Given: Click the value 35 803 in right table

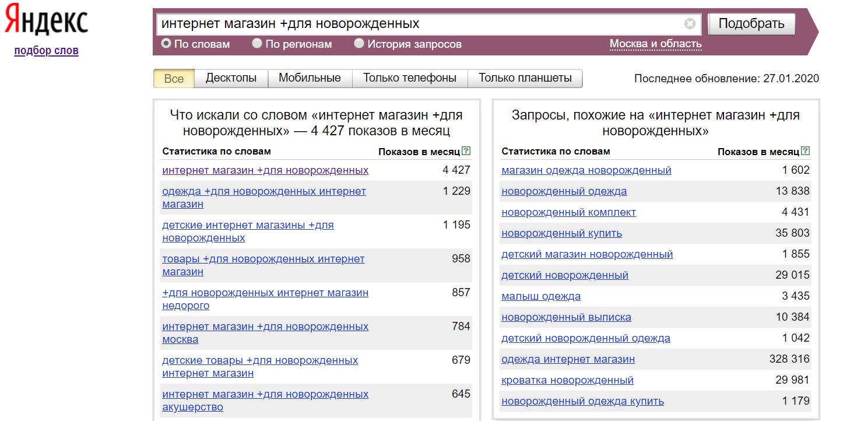Looking at the screenshot, I should 792,233.
